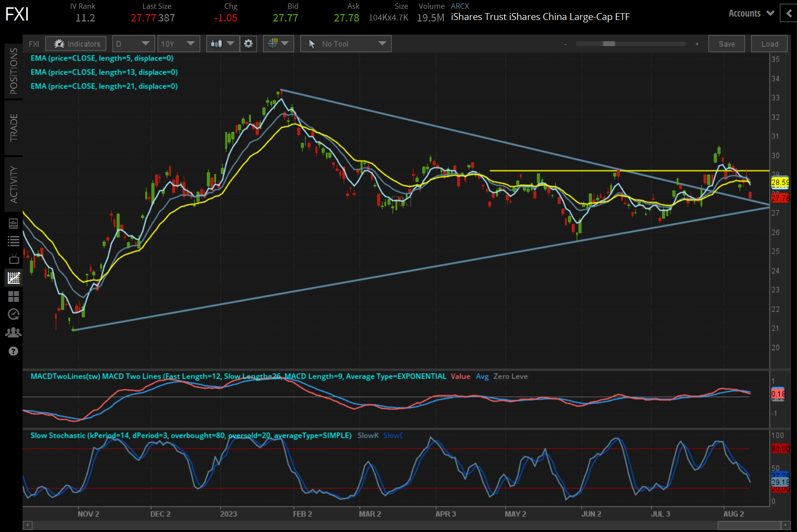Click the plus zoom-in button
Screen dimensions: 797x532
click(x=697, y=44)
